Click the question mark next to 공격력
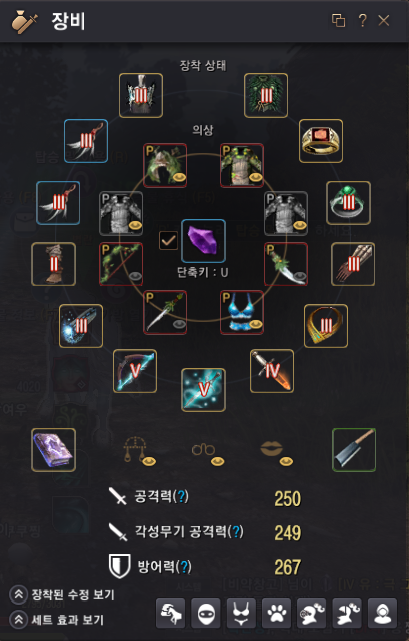 (x=181, y=496)
